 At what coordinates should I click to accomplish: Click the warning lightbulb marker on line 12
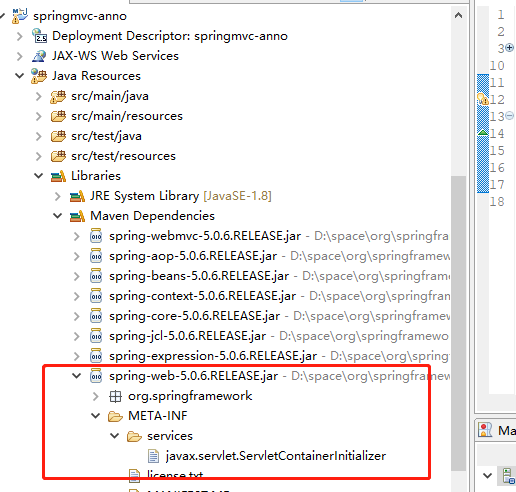point(482,99)
